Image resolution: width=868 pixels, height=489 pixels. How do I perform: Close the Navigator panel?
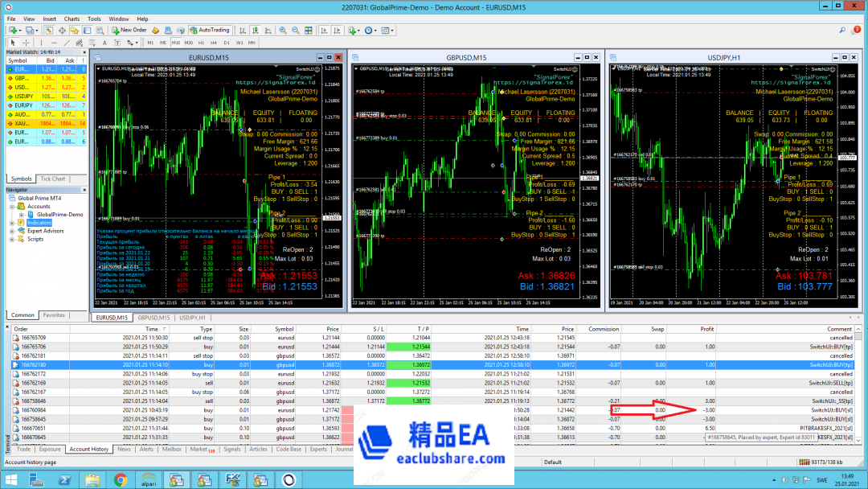tap(83, 190)
